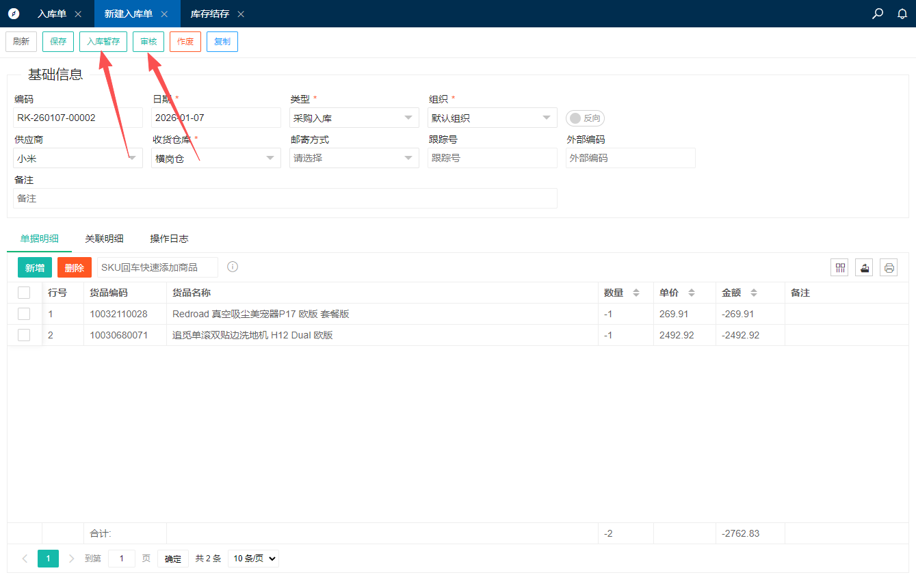Click the export icon above table
This screenshot has width=916, height=588.
click(x=864, y=268)
